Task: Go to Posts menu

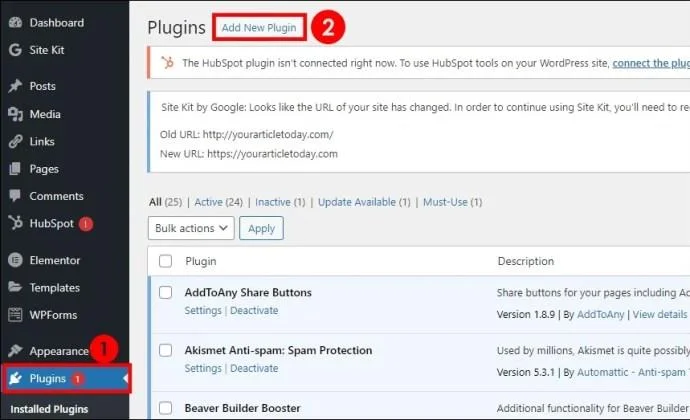Action: coord(43,86)
